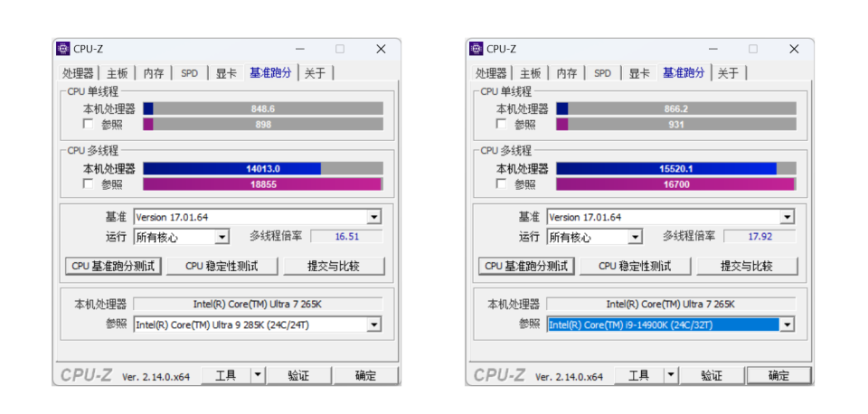Click 确定 button in left window
This screenshot has height=414, width=868.
pyautogui.click(x=365, y=375)
